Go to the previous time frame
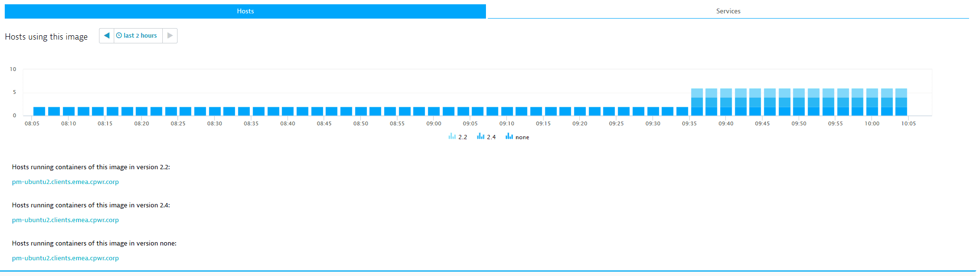 pos(107,36)
